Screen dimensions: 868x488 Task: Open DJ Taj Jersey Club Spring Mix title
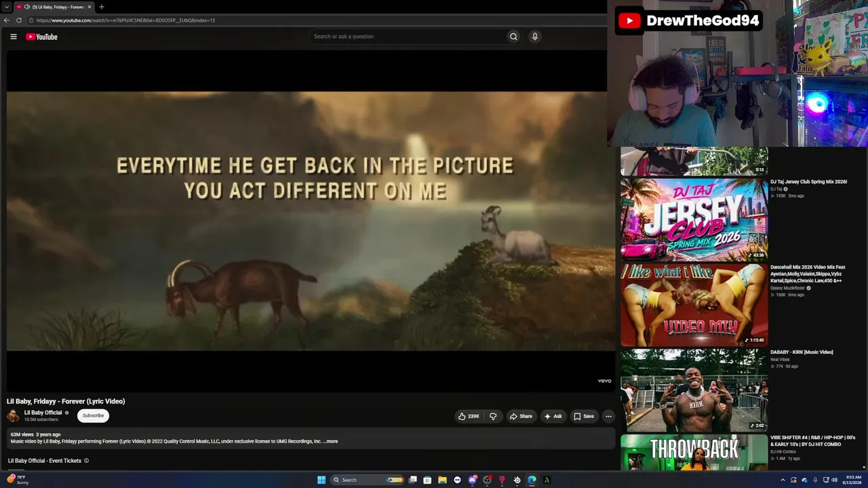coord(808,182)
